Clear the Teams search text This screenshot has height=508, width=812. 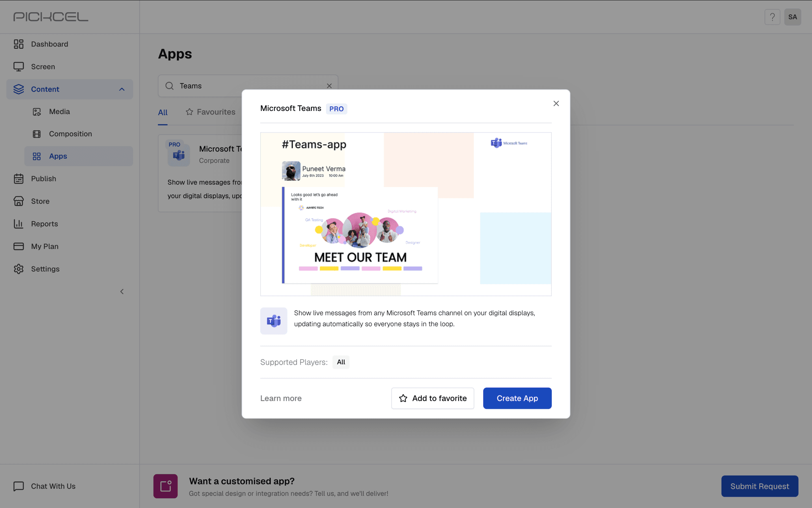point(329,86)
